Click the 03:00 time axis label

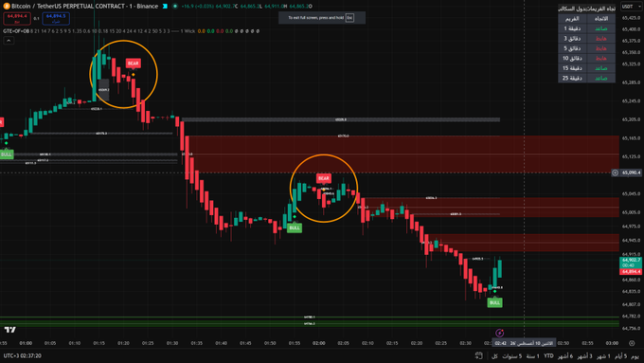coord(612,343)
